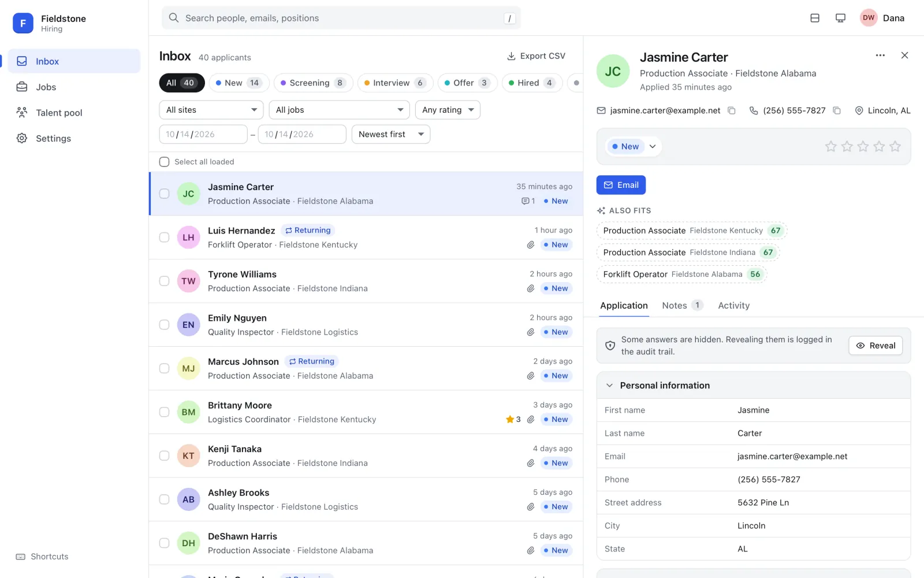Filter by the New 14 tab
Viewport: 924px width, 578px height.
click(x=239, y=83)
